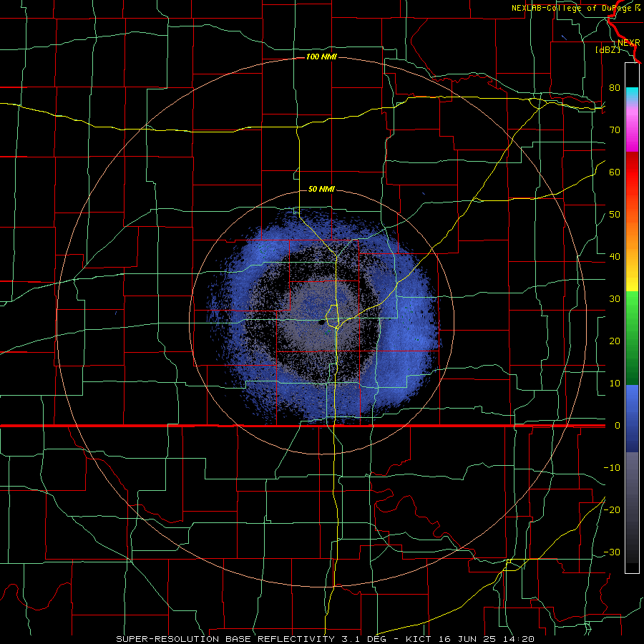Click the cyan band at top of color bar
This screenshot has height=644, width=644.
(x=632, y=92)
